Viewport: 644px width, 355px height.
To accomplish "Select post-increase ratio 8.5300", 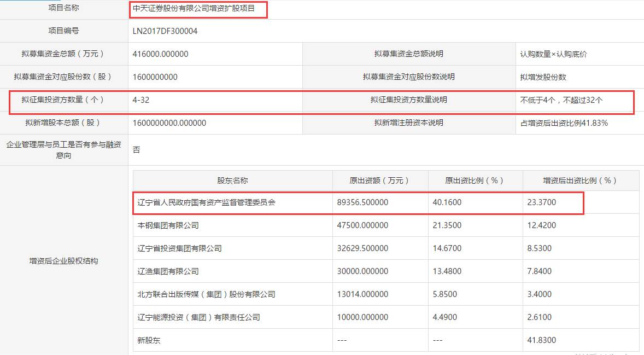I will coord(539,248).
